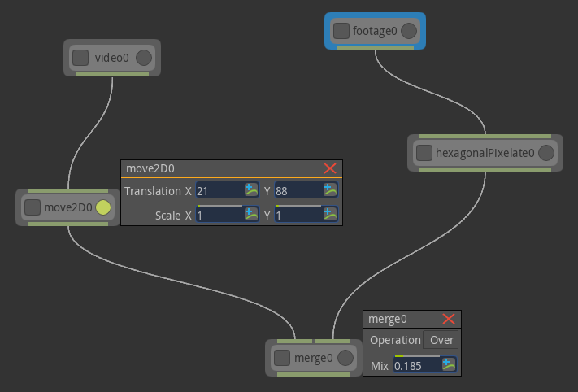
Task: Toggle the green circle on move2D0 node
Action: [x=103, y=207]
